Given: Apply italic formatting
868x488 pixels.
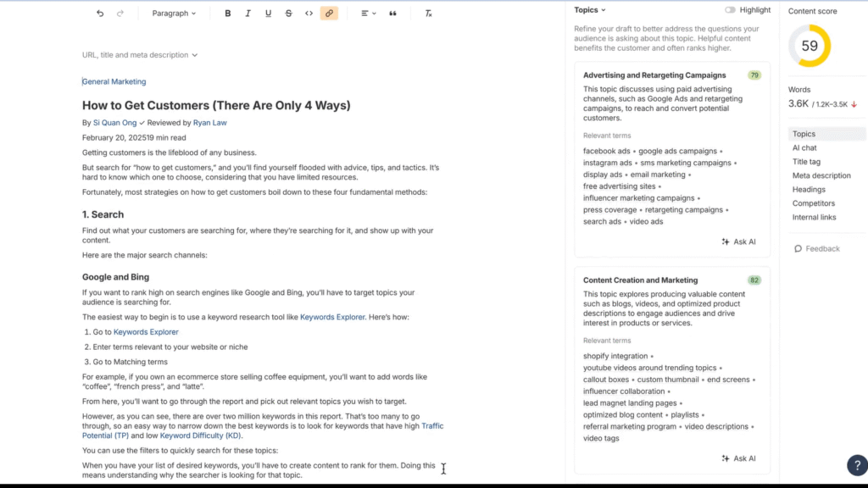Looking at the screenshot, I should [x=248, y=13].
